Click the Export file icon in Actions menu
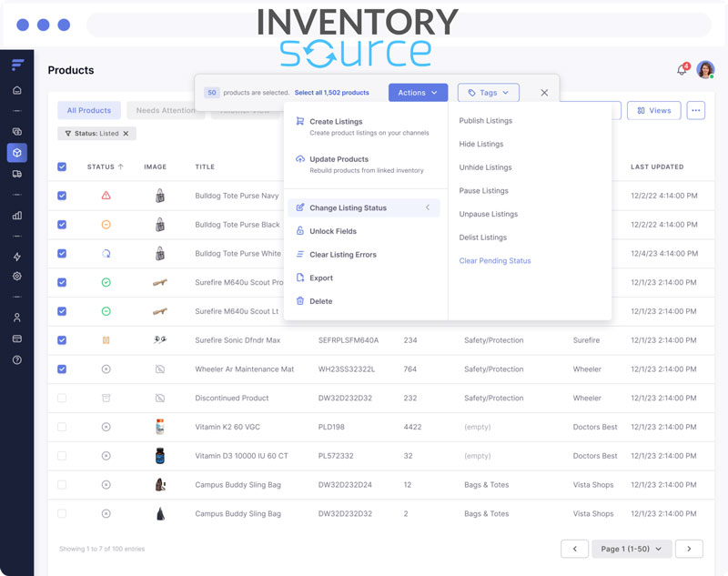 [300, 278]
